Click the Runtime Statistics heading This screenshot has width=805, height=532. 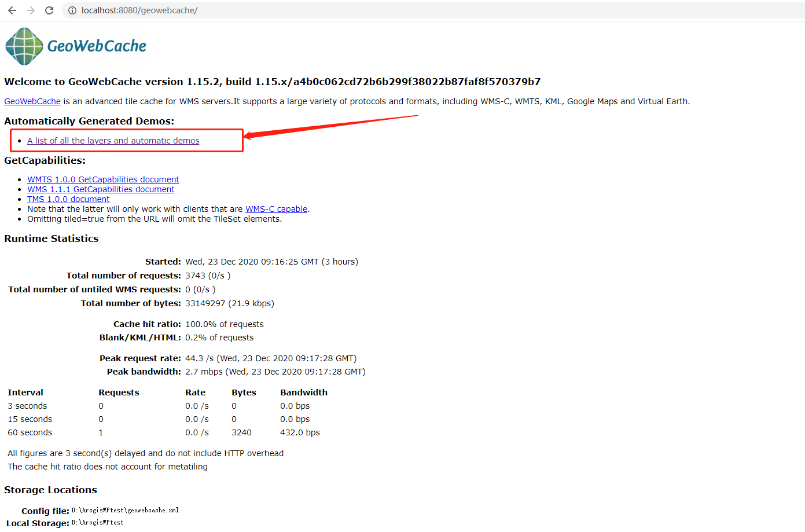(x=52, y=239)
